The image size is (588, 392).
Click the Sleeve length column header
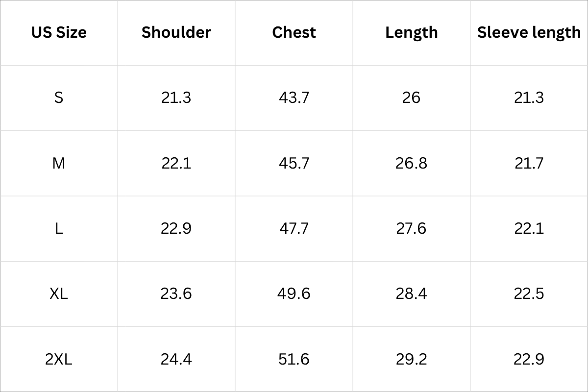pos(529,32)
